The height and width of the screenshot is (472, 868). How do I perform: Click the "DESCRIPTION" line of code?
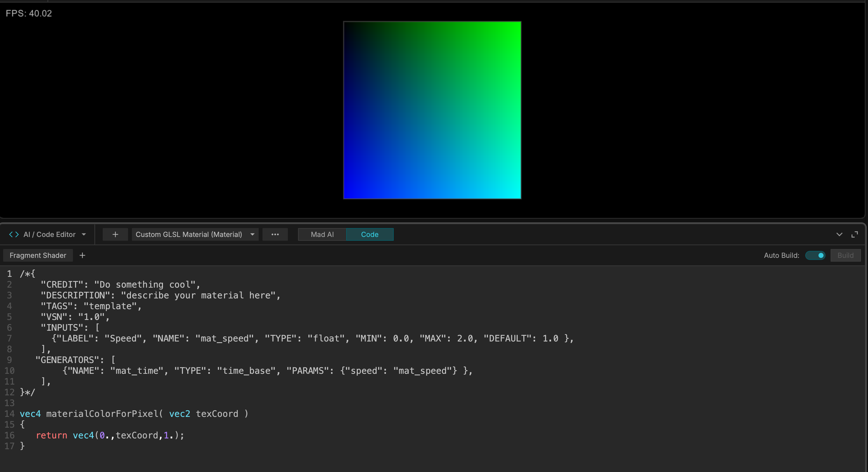(x=160, y=295)
